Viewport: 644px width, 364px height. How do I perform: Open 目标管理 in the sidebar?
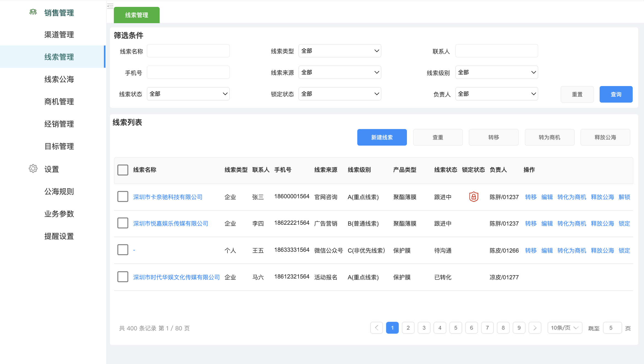[x=59, y=146]
